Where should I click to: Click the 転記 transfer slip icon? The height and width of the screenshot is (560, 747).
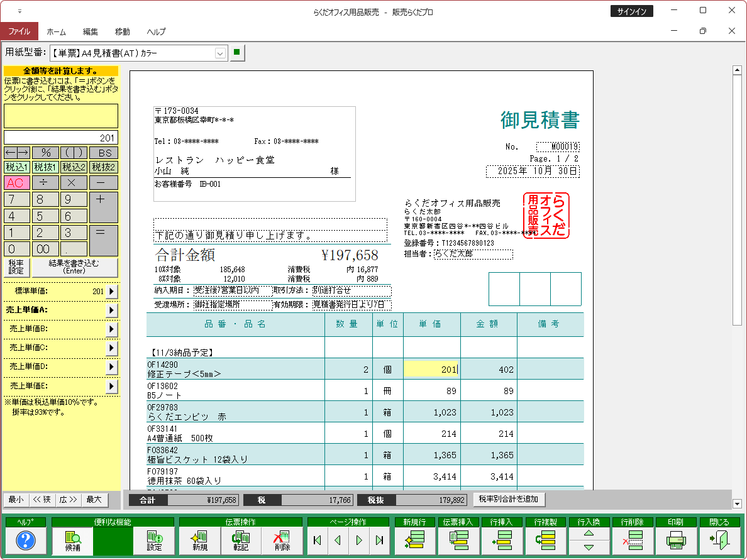[240, 541]
